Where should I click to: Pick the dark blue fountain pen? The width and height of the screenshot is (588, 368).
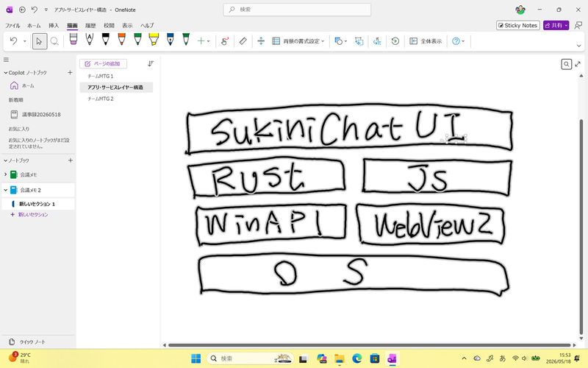coord(170,39)
